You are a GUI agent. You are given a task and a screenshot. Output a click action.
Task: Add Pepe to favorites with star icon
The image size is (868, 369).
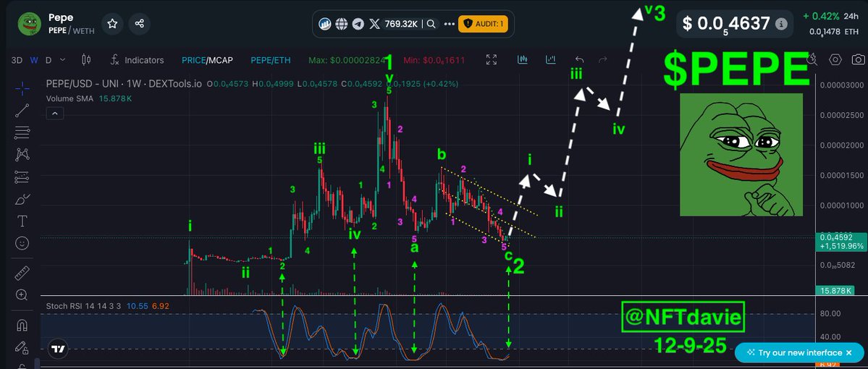[x=112, y=24]
